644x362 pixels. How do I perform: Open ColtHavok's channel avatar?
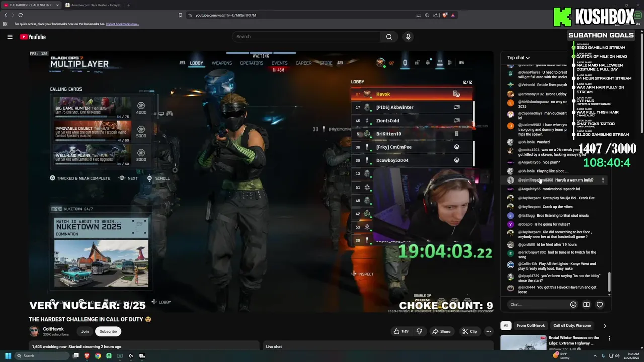tap(34, 331)
